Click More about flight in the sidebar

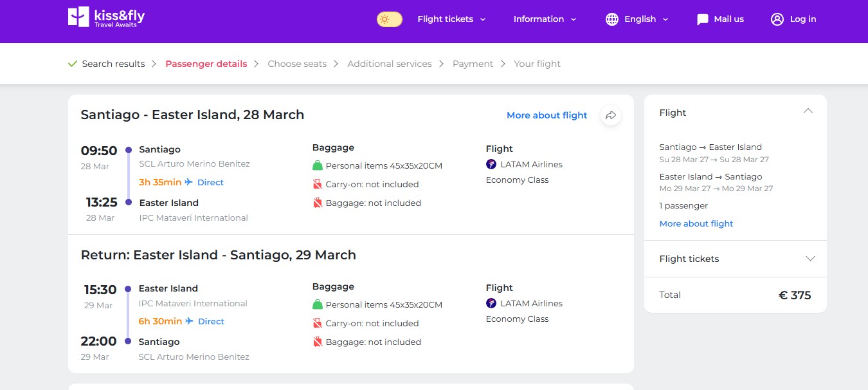696,223
